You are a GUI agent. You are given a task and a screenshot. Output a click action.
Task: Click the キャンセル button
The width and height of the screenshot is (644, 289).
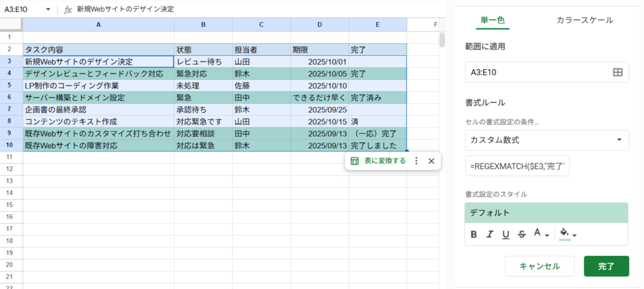coord(539,266)
